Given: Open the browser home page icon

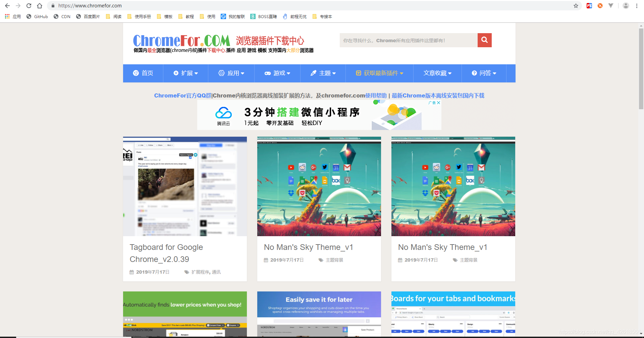Looking at the screenshot, I should (40, 6).
